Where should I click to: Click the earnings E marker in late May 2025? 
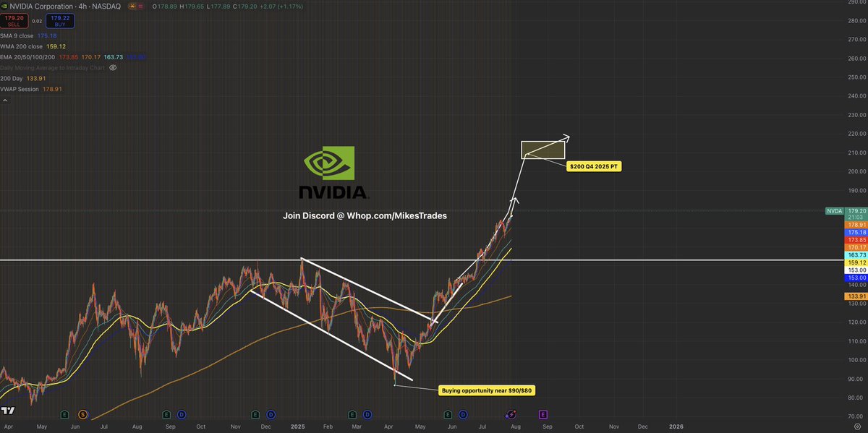(x=448, y=414)
